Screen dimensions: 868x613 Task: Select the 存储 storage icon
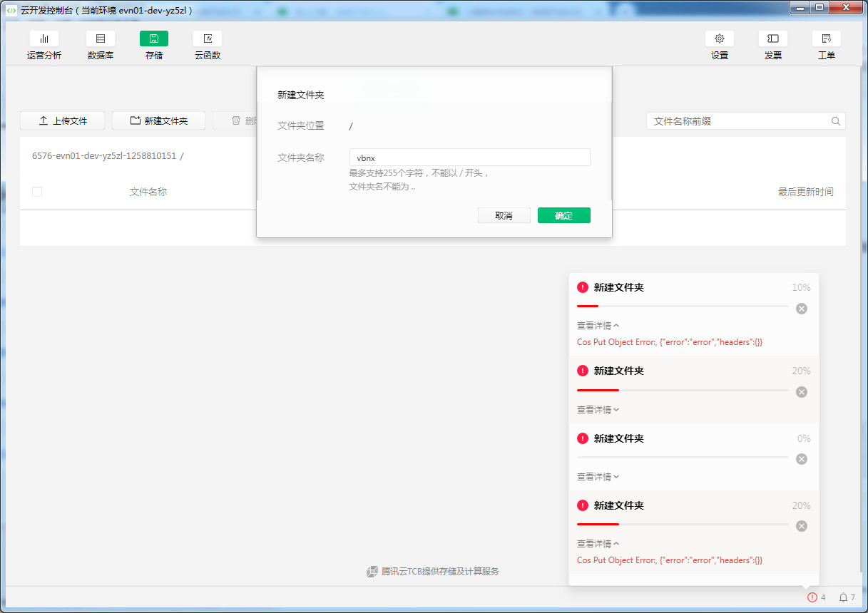click(154, 39)
